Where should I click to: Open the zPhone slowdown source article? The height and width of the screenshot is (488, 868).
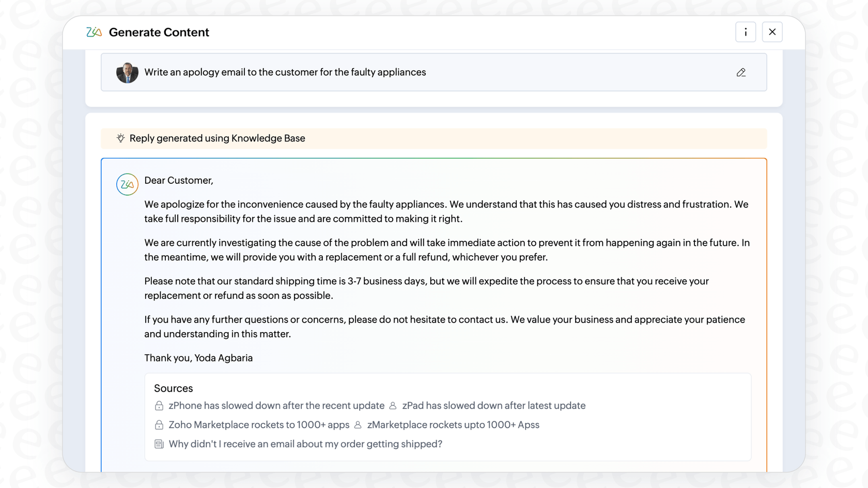pos(276,406)
